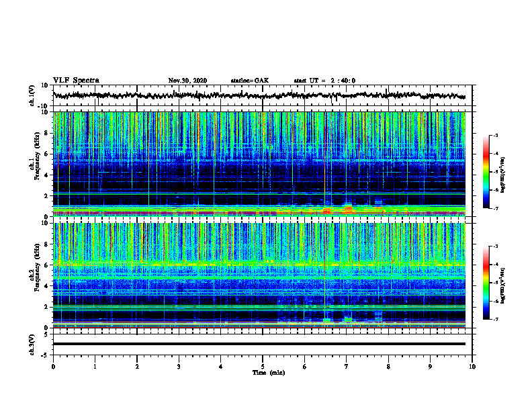The image size is (532, 411).
Task: Select the ch.1 voltage waveform trace
Action: (x=259, y=95)
